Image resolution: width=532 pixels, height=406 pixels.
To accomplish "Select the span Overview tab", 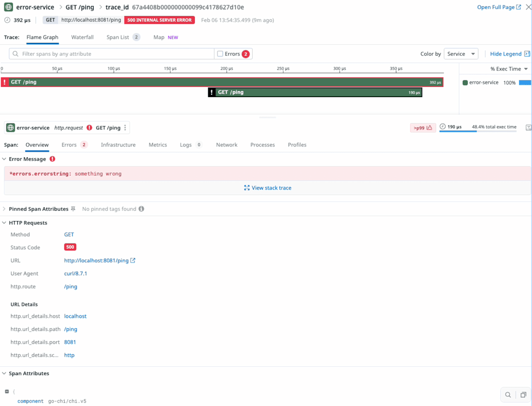I will tap(37, 145).
